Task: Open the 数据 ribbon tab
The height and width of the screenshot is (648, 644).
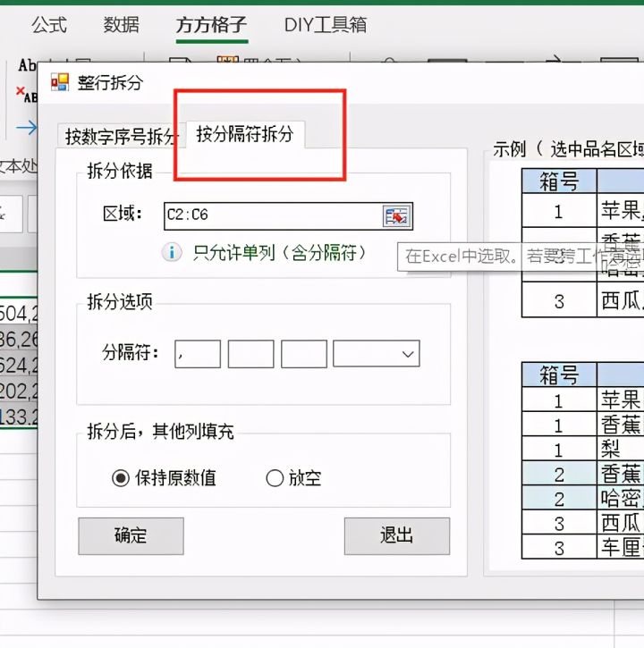Action: (121, 25)
